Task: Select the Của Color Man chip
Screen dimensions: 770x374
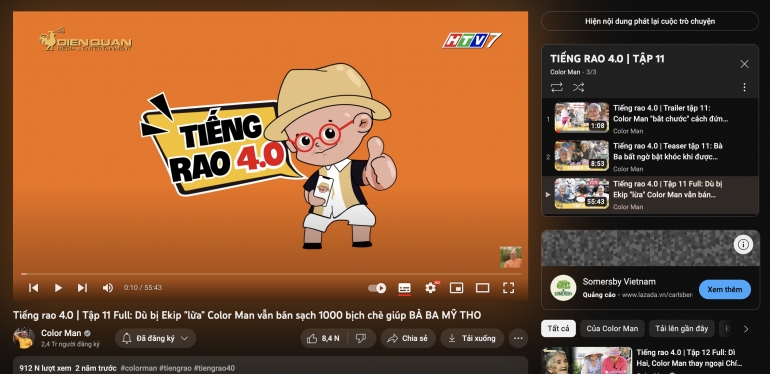Action: 612,328
